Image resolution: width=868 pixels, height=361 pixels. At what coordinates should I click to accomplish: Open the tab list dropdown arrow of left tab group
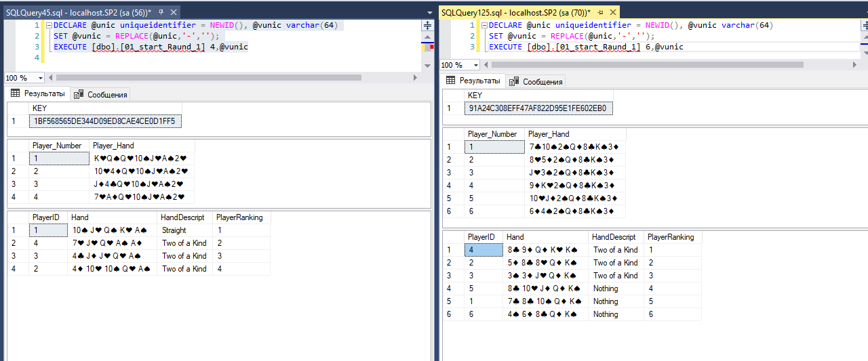coord(429,13)
